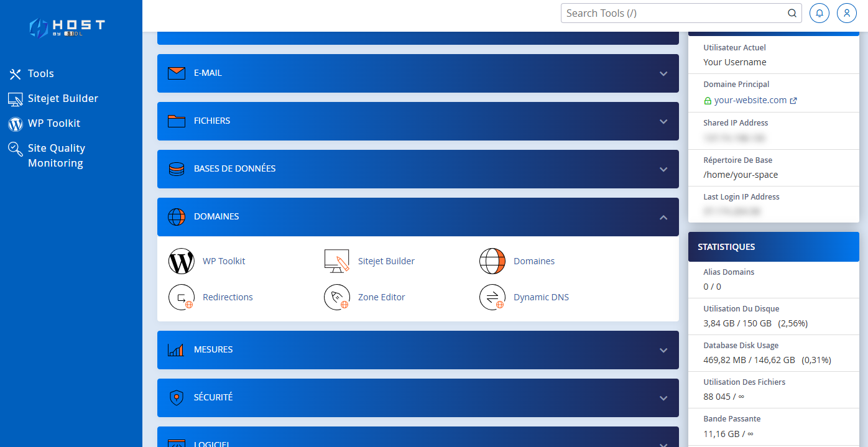Expand the E-MAIL section chevron
This screenshot has width=868, height=447.
(x=663, y=73)
